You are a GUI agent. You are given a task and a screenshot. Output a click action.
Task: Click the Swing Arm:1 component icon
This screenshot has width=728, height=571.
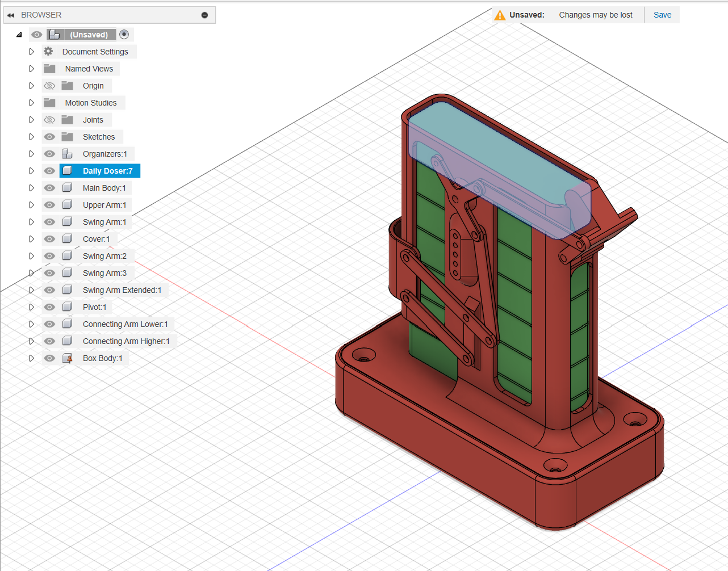(x=67, y=222)
